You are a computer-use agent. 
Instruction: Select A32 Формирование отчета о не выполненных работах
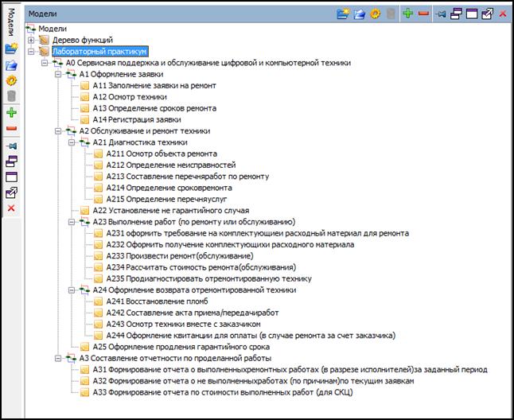(253, 381)
